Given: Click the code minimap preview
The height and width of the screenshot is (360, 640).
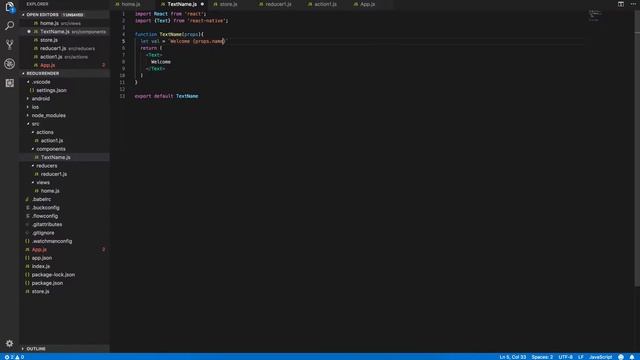Looking at the screenshot, I should pyautogui.click(x=595, y=15).
